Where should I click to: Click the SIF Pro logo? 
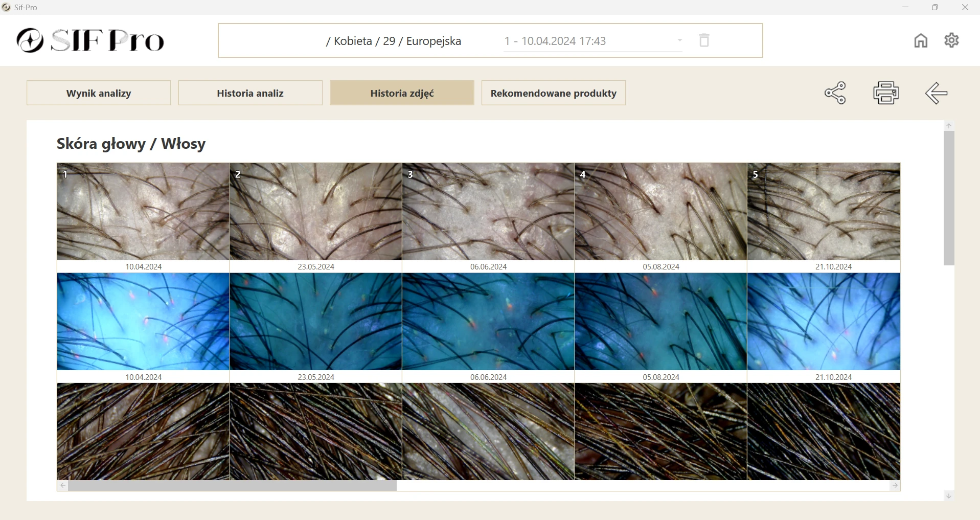point(90,40)
